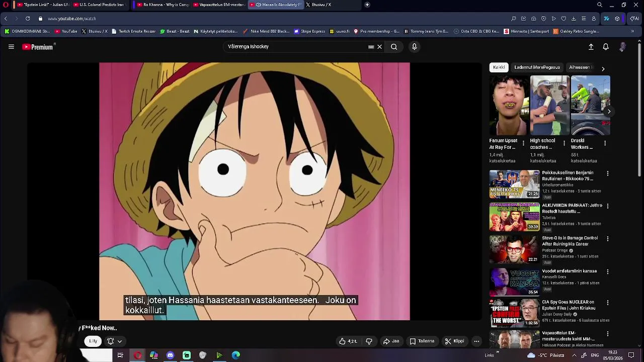644x362 pixels.
Task: Open the Drunk Workers short thumbnail
Action: (x=591, y=106)
